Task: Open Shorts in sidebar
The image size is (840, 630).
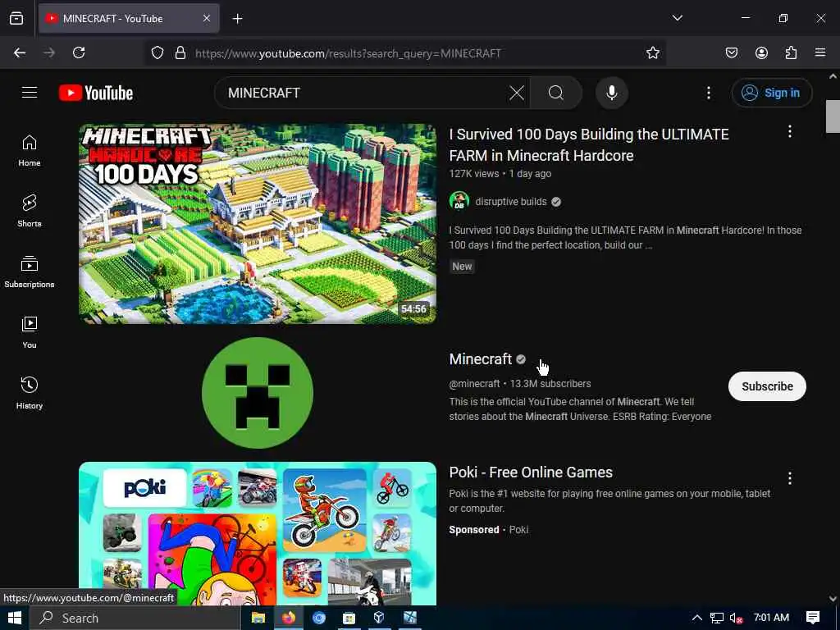Action: pyautogui.click(x=30, y=211)
